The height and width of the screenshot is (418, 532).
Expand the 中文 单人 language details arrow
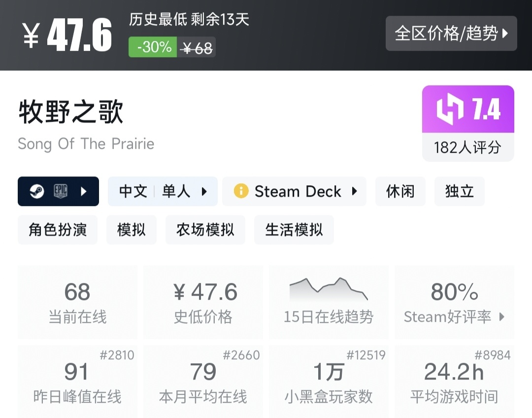[204, 191]
